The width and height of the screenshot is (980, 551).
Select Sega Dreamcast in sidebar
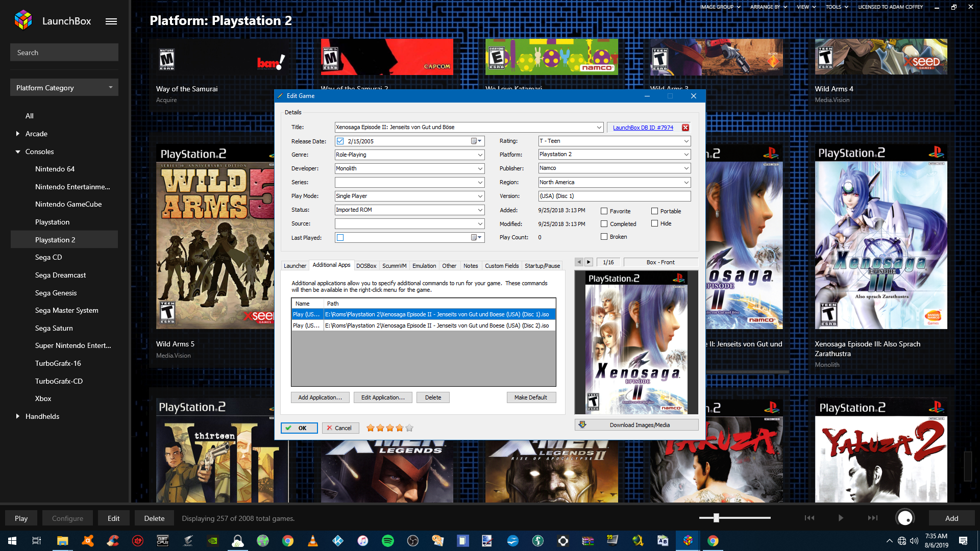(x=60, y=275)
